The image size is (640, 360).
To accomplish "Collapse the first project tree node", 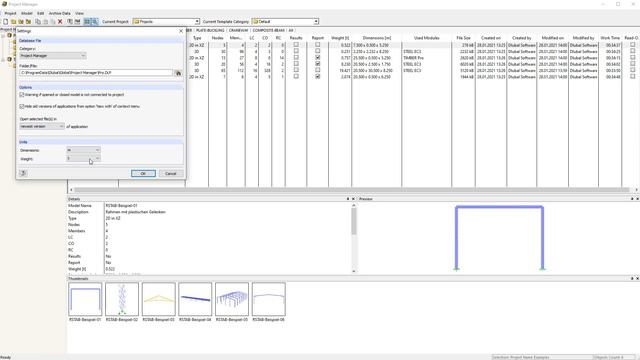I will tap(3, 36).
